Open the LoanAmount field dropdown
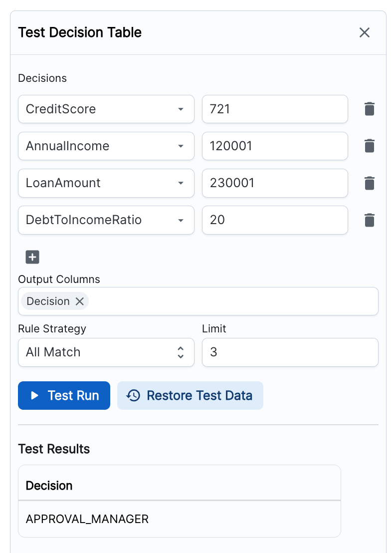The width and height of the screenshot is (392, 553). pyautogui.click(x=181, y=183)
